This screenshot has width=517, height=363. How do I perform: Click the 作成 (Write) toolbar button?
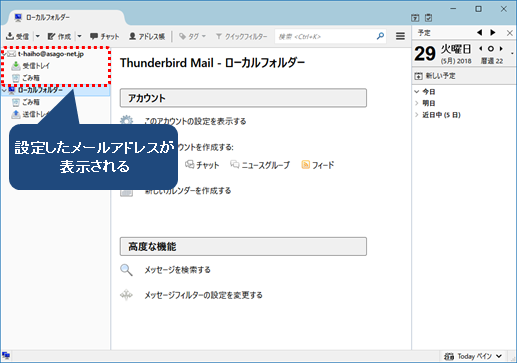tap(59, 36)
